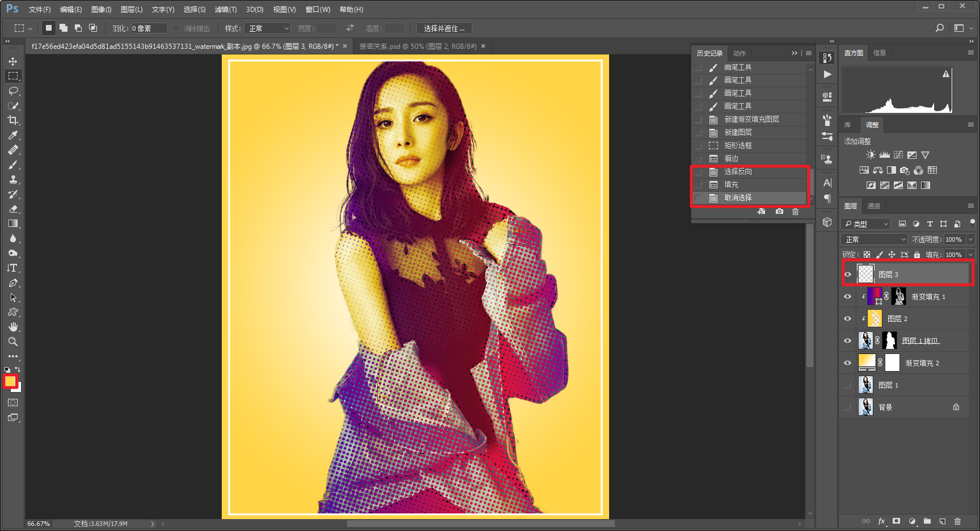Show hidden layer 图层 1
This screenshot has width=980, height=531.
point(848,385)
